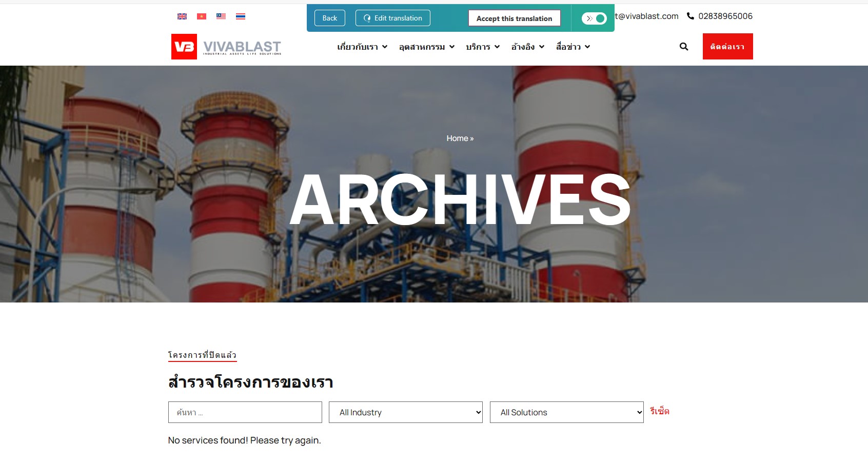Click the VB Vivablast logo
This screenshot has height=464, width=868.
click(x=226, y=47)
